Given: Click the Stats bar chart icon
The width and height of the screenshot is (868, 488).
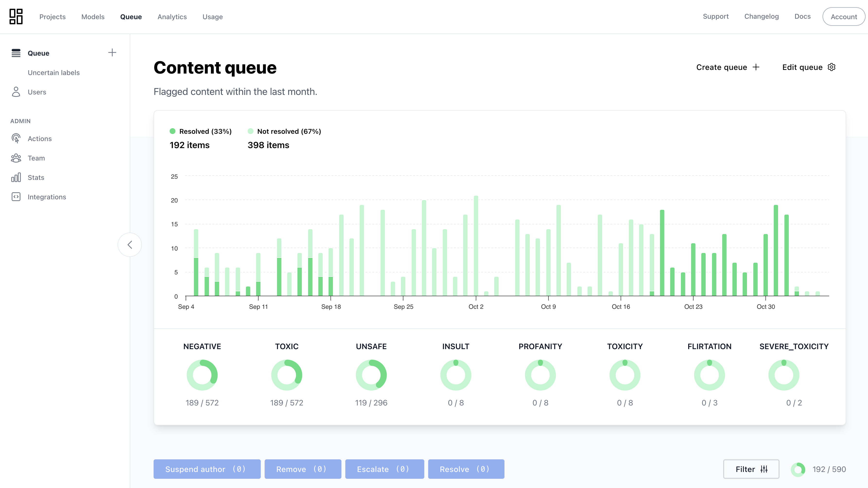Looking at the screenshot, I should tap(16, 177).
